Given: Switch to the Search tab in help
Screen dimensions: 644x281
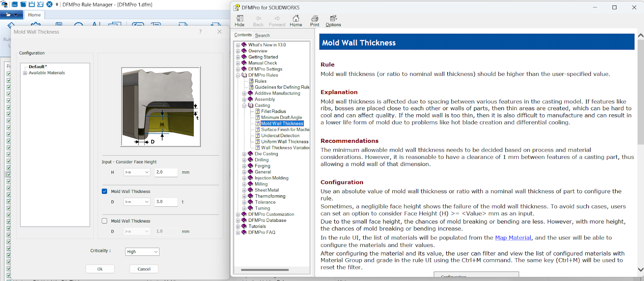Looking at the screenshot, I should click(262, 35).
